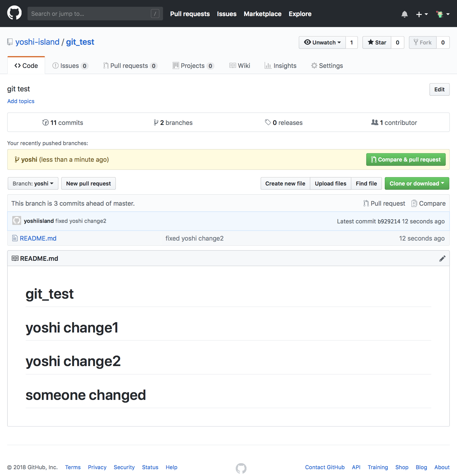Open fixed yoshi change2 message in file row

click(x=194, y=238)
